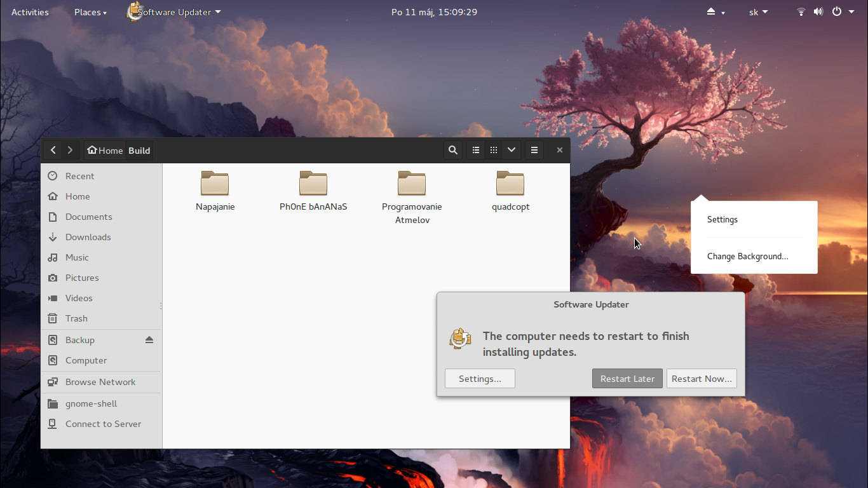The image size is (868, 488).
Task: Open the clock and calendar panel
Action: 434,12
